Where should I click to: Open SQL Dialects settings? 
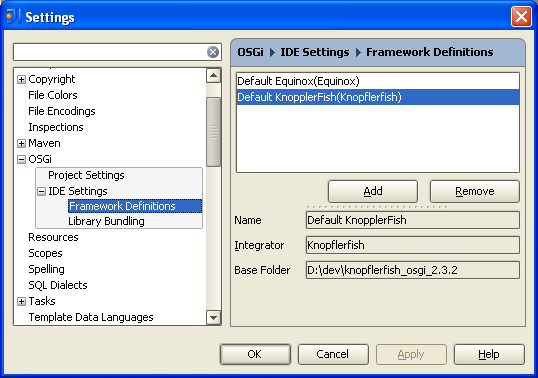[x=58, y=285]
